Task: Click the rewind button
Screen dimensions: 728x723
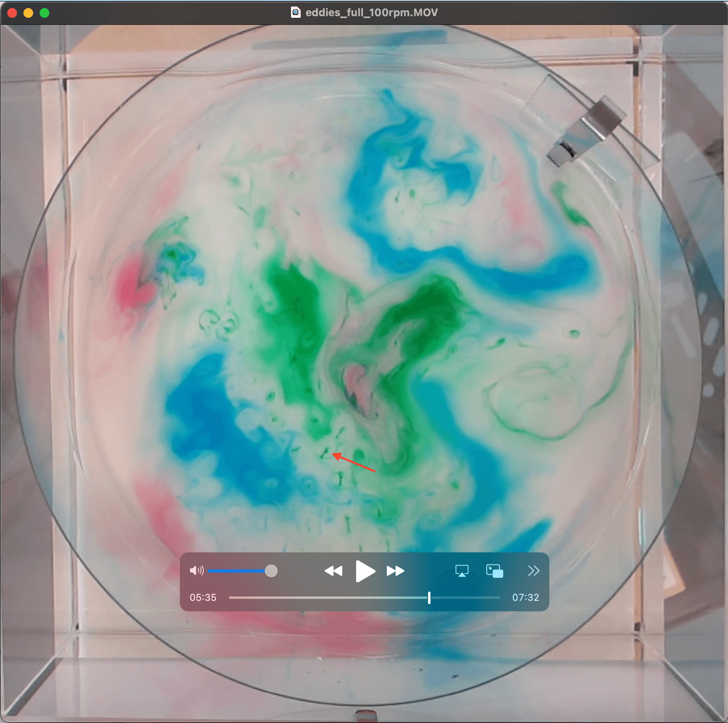Action: pos(333,571)
